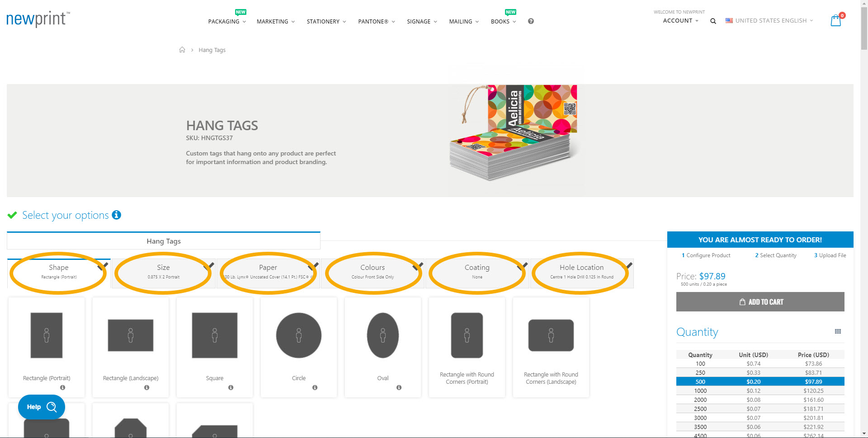Open the shopping cart bag icon

click(x=836, y=20)
